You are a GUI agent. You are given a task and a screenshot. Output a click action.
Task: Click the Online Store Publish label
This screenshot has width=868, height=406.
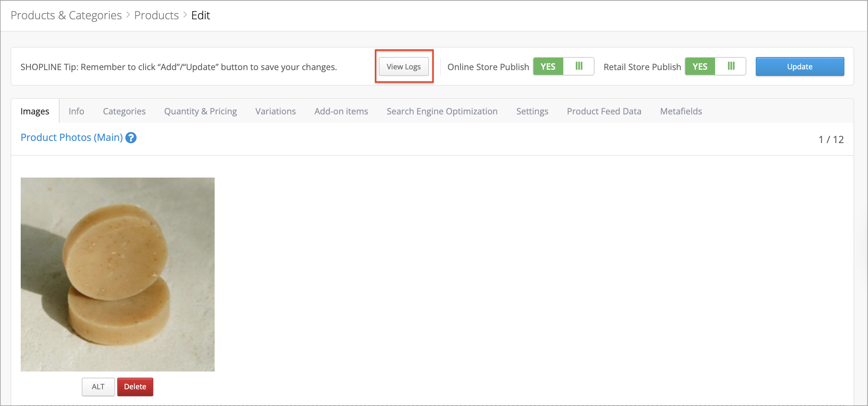tap(488, 67)
